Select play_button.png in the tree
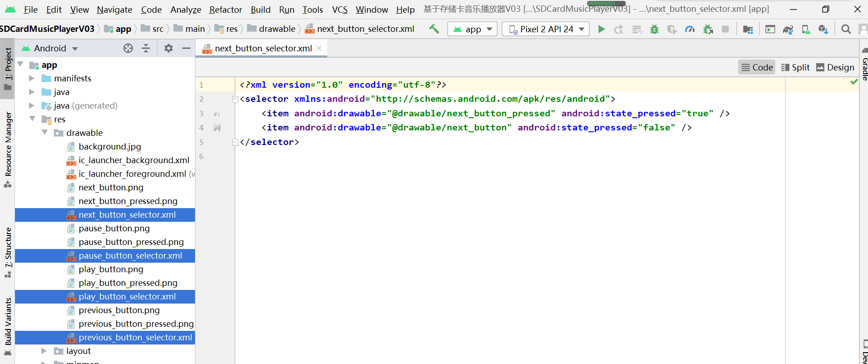Screen dimensions: 868x364 coord(105,269)
